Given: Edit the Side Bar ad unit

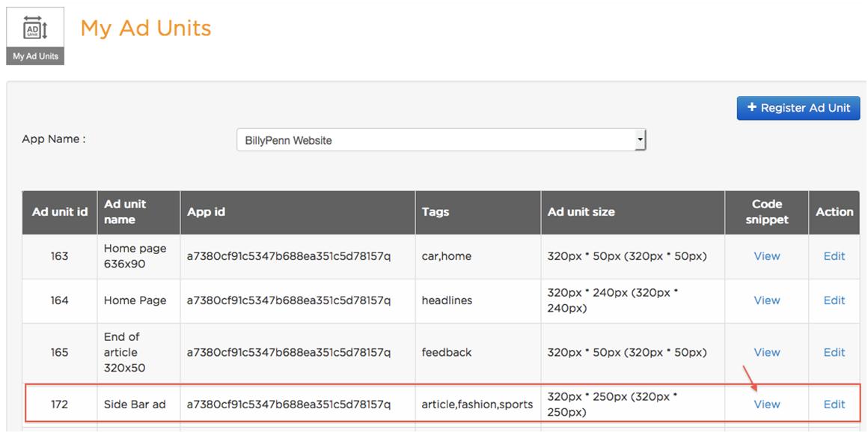Looking at the screenshot, I should coord(834,405).
